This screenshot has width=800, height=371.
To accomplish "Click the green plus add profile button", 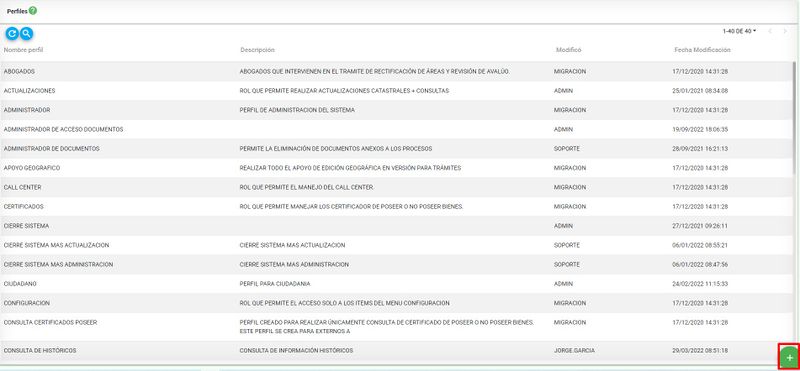I will 789,358.
